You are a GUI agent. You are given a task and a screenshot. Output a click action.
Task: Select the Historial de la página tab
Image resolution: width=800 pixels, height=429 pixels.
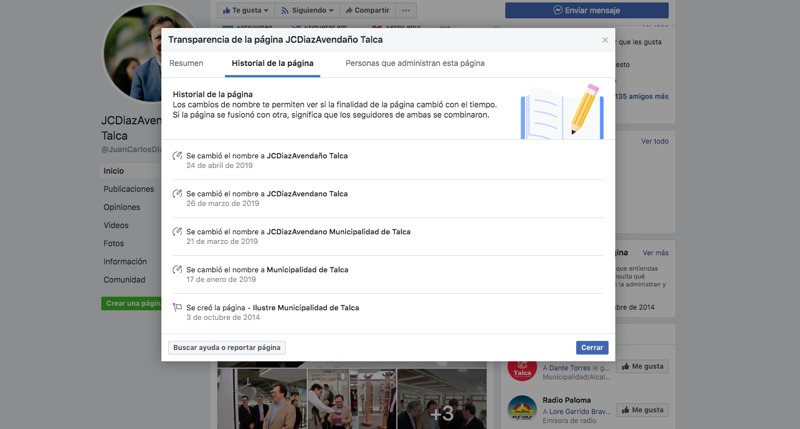[x=272, y=63]
